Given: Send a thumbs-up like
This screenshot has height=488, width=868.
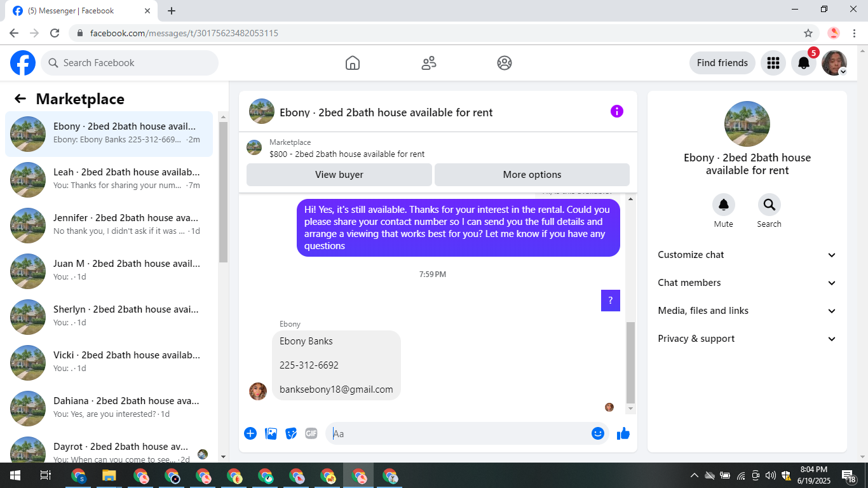Looking at the screenshot, I should (623, 433).
